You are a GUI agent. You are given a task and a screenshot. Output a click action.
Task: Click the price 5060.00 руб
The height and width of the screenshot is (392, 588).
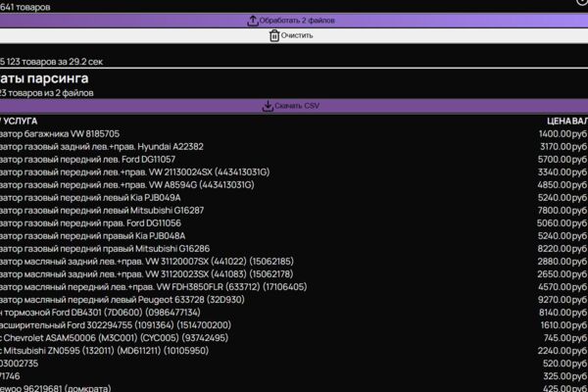click(562, 223)
